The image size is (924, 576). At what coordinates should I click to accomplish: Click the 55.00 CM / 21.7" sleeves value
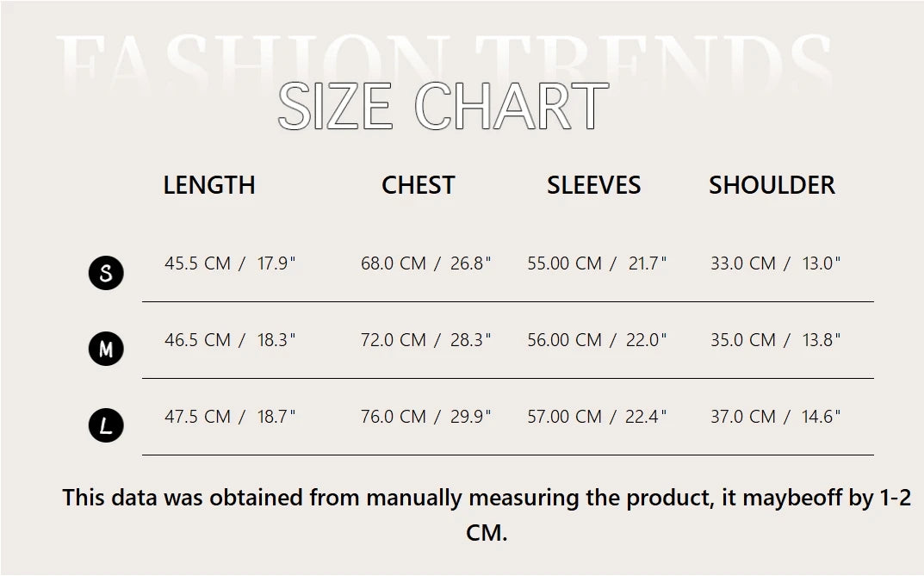click(597, 263)
